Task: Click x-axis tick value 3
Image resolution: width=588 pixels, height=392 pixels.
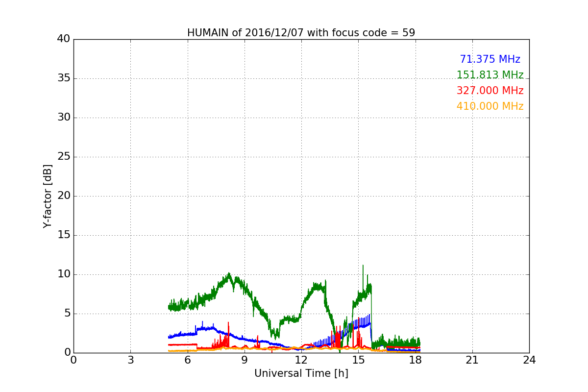Action: (x=130, y=360)
